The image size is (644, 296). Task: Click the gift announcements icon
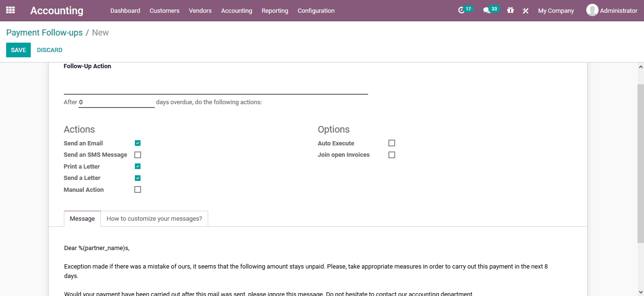(510, 10)
